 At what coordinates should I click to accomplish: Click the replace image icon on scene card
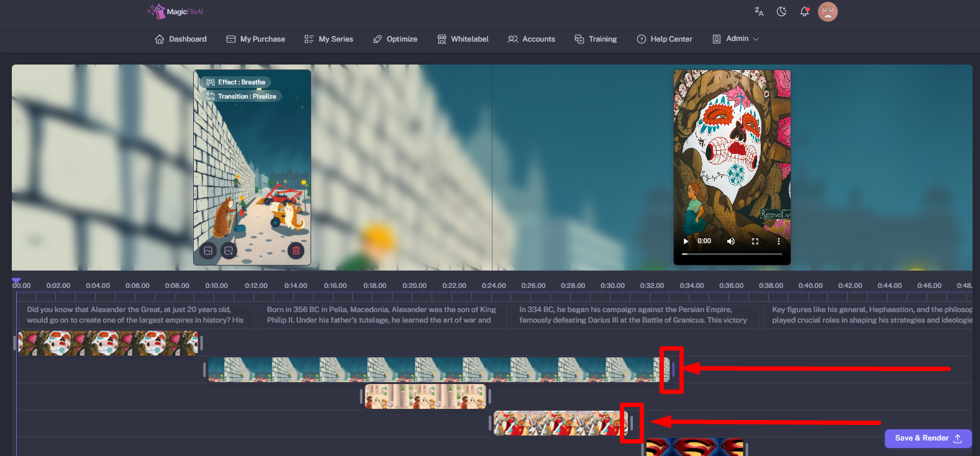(x=209, y=251)
